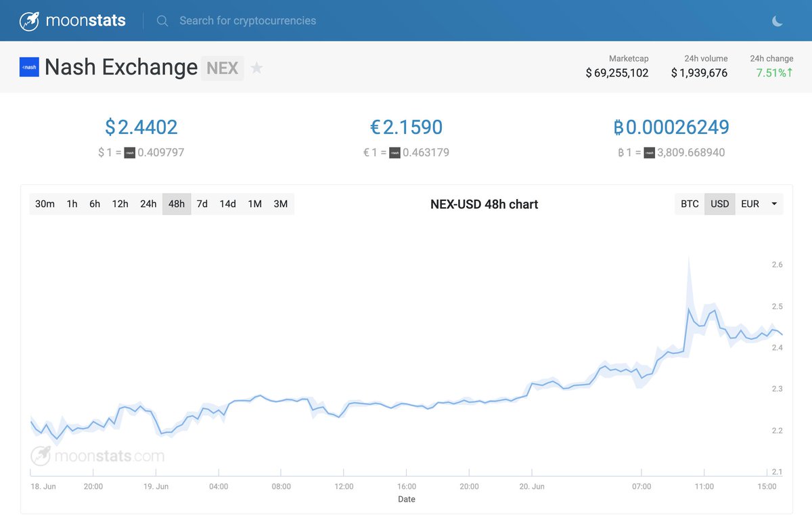Open the currency selection dropdown arrow
This screenshot has width=812, height=524.
point(773,204)
